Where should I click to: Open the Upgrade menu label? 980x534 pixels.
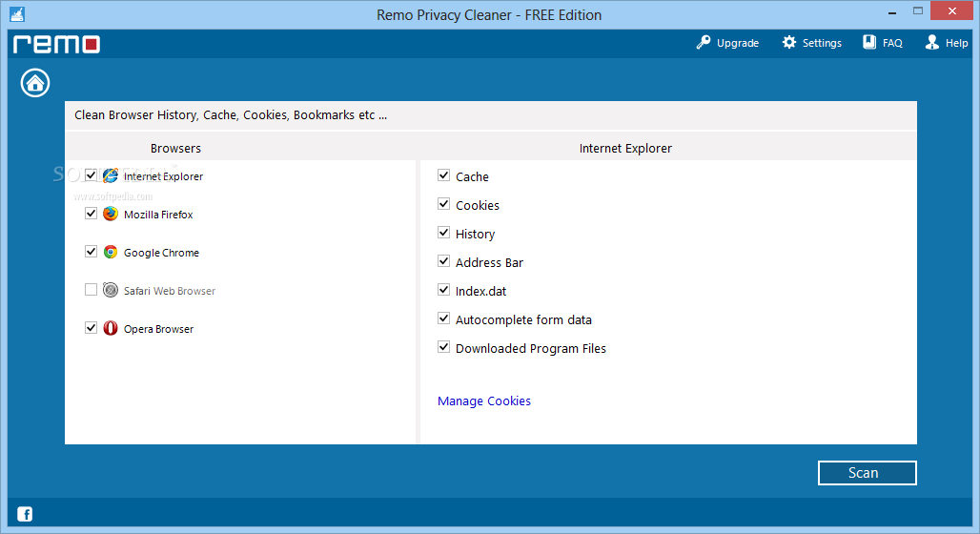(x=738, y=43)
